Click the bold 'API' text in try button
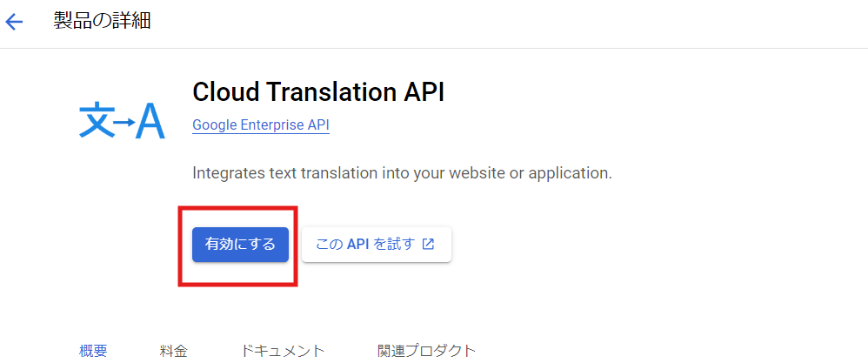Image resolution: width=868 pixels, height=363 pixels. pyautogui.click(x=358, y=245)
